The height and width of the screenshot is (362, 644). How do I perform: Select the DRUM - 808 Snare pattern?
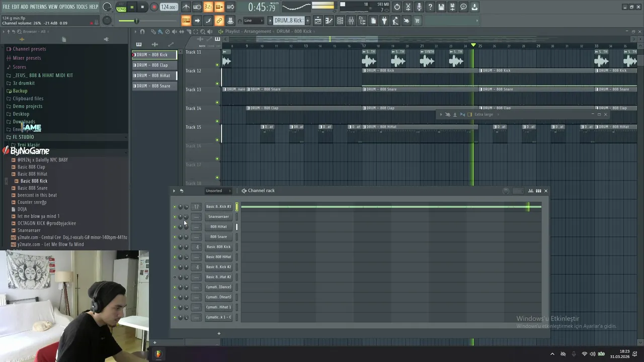coord(154,86)
